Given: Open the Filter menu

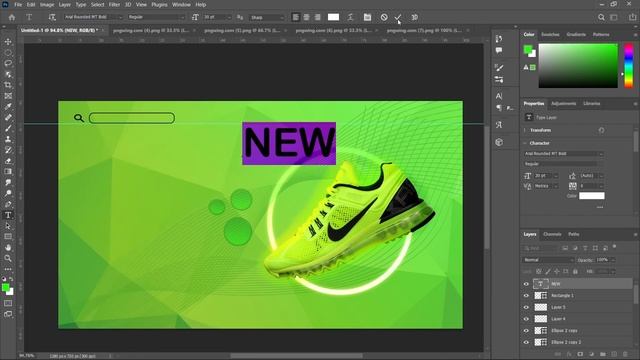Looking at the screenshot, I should click(x=114, y=4).
